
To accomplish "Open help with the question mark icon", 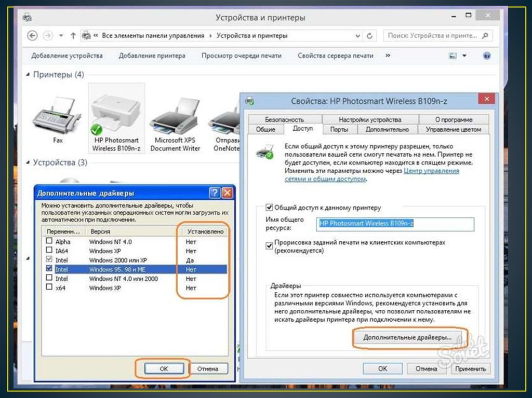I will [x=487, y=56].
